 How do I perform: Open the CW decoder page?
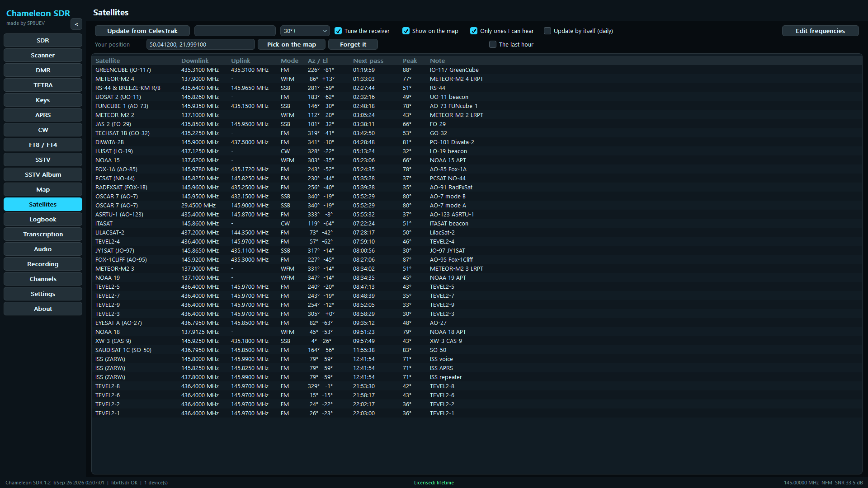point(43,130)
